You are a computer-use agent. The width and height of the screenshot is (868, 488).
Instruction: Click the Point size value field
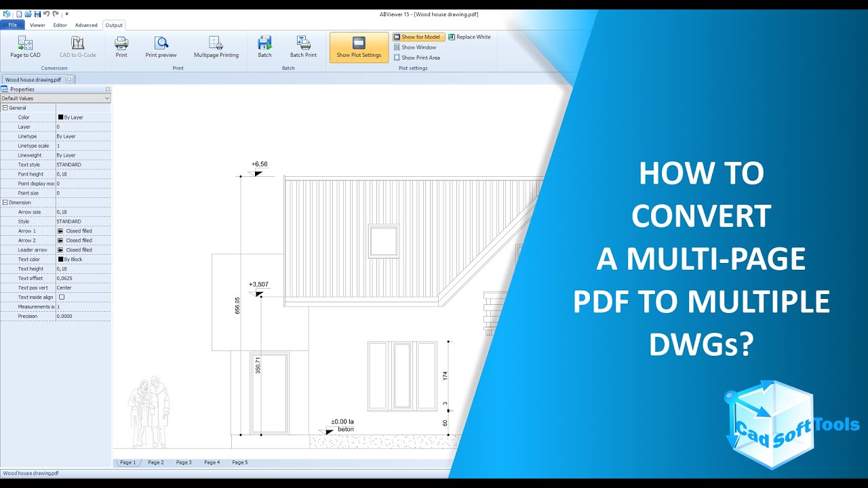tap(83, 193)
